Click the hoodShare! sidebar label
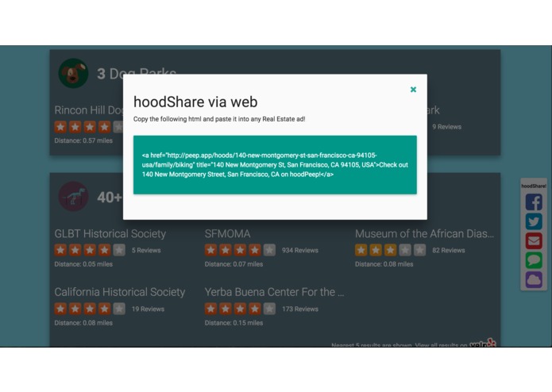Viewport: 552px width, 392px height. pyautogui.click(x=534, y=186)
